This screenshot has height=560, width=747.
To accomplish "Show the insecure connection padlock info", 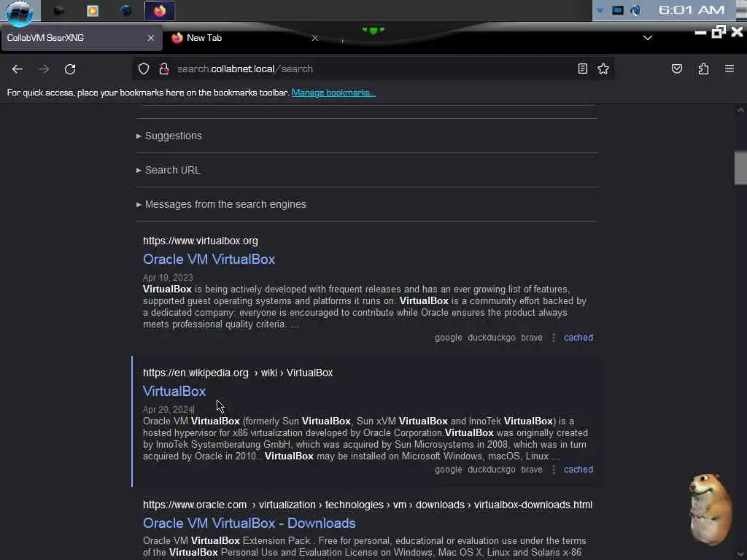I will (x=164, y=69).
